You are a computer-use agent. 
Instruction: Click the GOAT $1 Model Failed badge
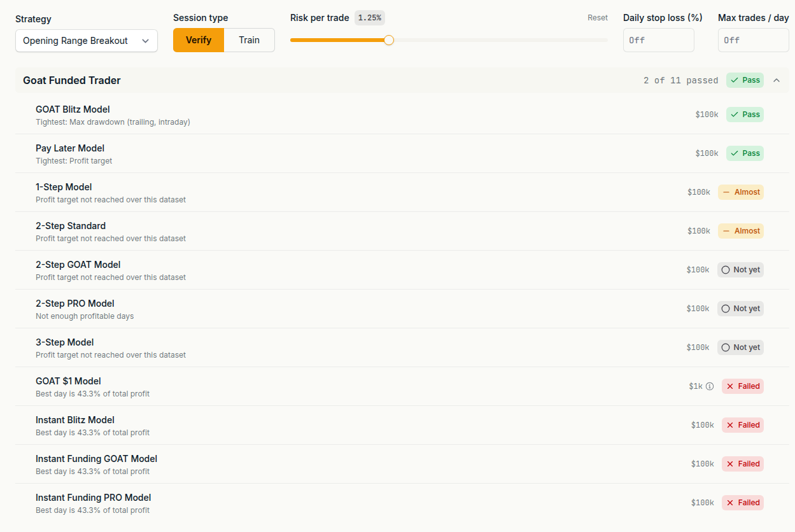pos(743,386)
